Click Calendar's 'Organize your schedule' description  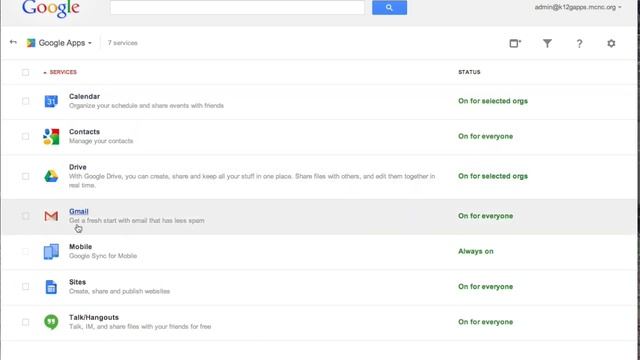pyautogui.click(x=146, y=106)
